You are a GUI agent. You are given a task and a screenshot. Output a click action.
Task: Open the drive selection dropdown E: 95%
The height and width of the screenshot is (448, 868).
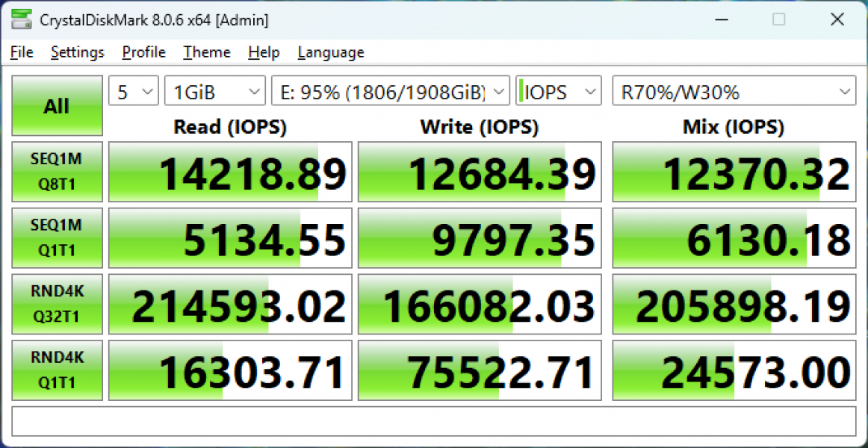[390, 90]
